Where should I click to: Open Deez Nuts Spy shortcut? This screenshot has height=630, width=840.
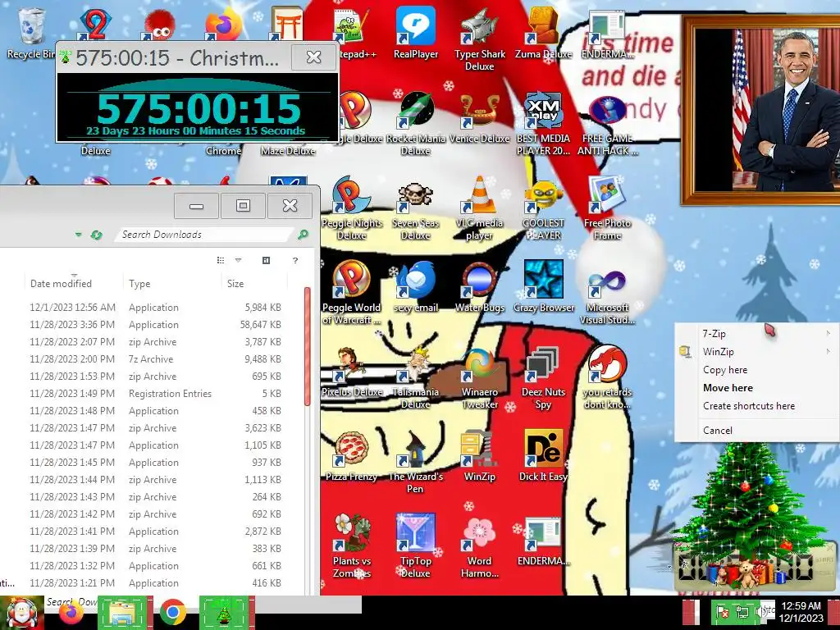543,377
